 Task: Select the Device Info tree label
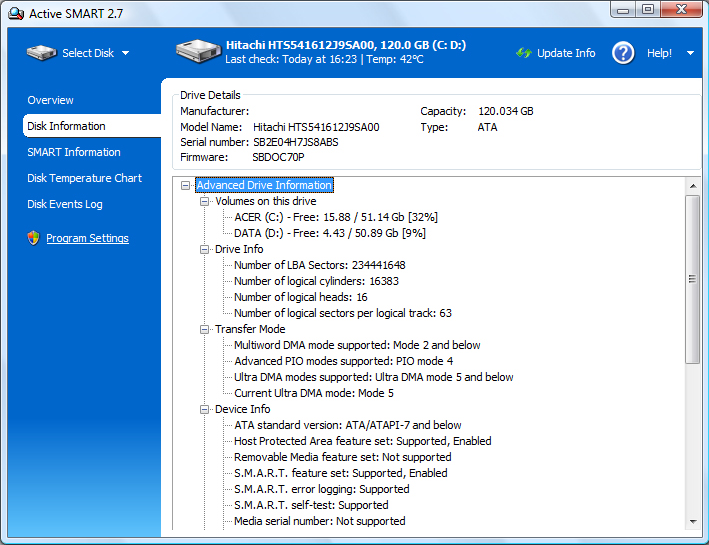point(242,409)
